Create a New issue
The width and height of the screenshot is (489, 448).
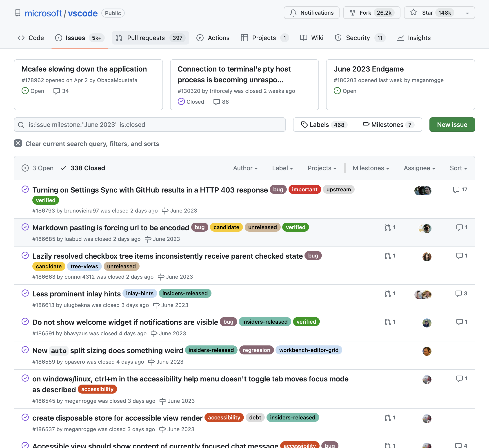(452, 125)
